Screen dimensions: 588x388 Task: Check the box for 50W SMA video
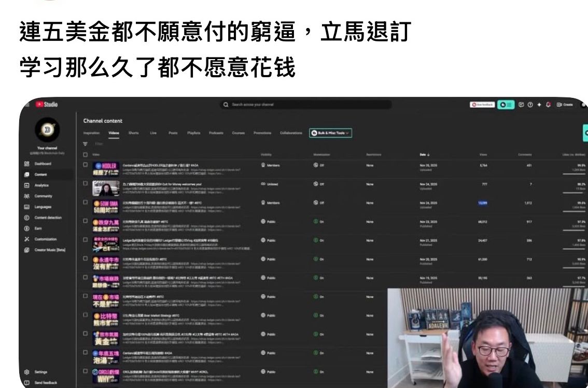85,203
